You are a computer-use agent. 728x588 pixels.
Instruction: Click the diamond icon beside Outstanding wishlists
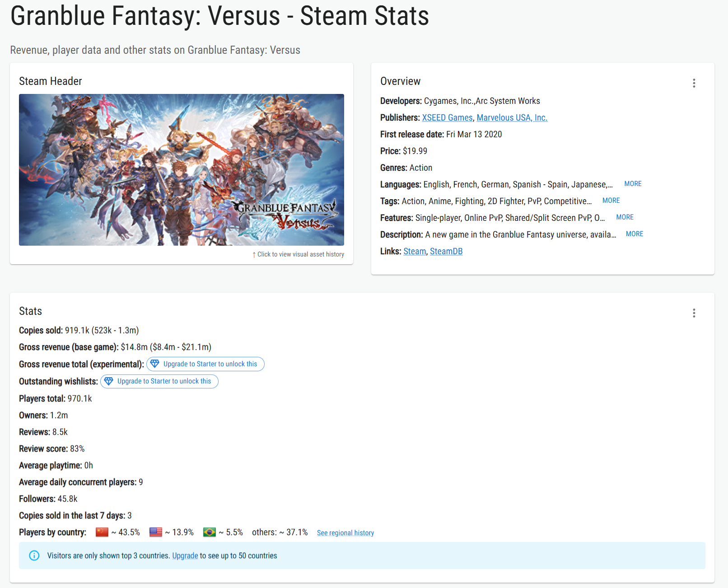[x=108, y=381]
